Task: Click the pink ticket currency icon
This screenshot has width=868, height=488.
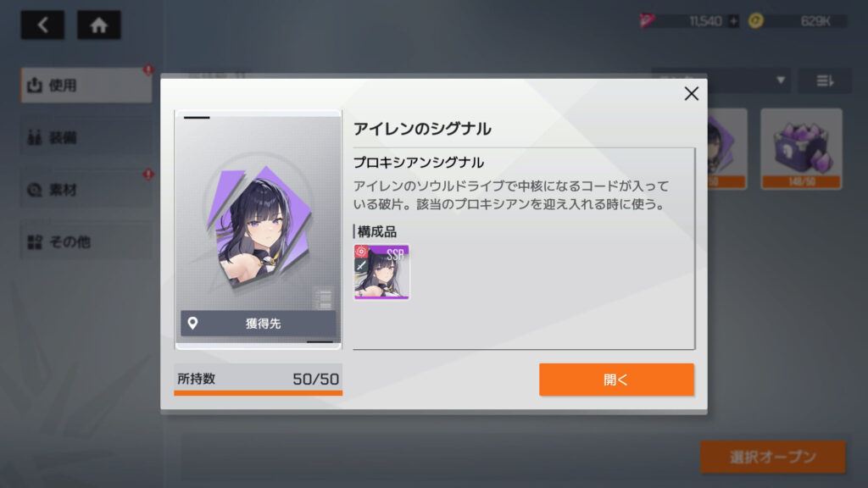Action: coord(647,21)
